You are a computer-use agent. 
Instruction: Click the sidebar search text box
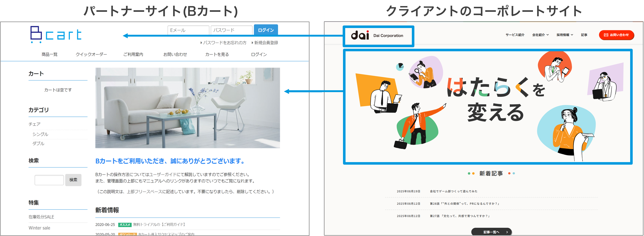pyautogui.click(x=49, y=180)
